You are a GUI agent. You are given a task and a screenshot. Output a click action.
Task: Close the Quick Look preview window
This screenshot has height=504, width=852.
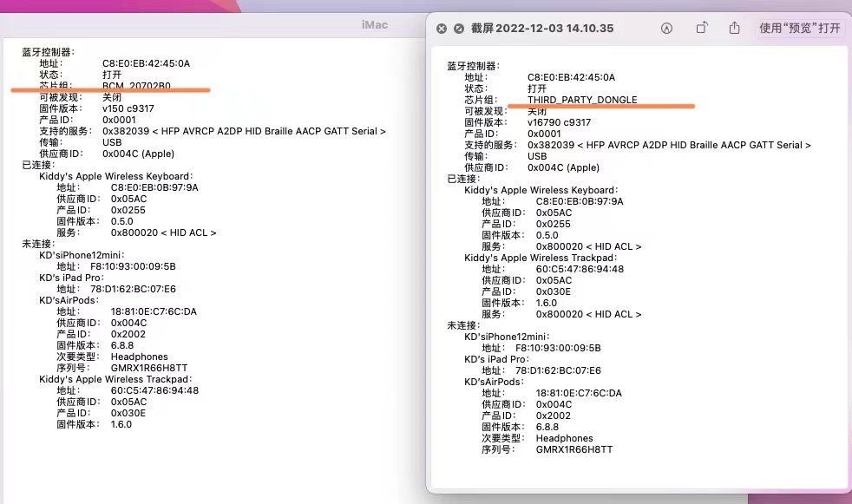click(442, 29)
